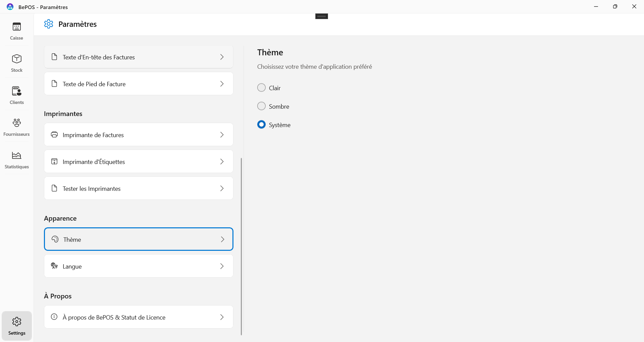Open Fournisseurs people icon
The image size is (644, 342).
16,123
